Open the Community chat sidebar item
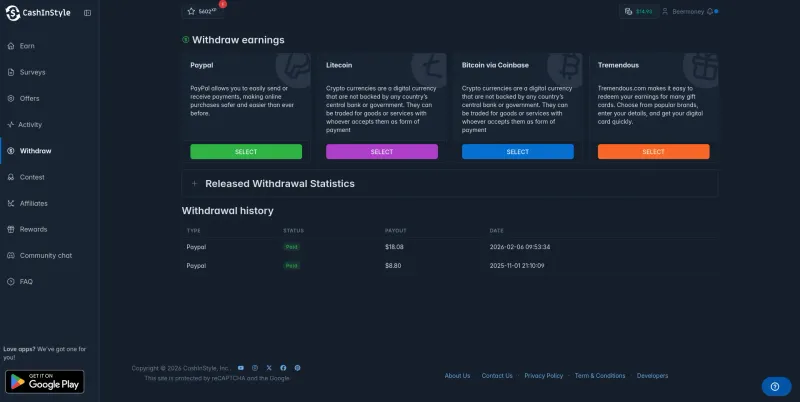Viewport: 800px width, 402px height. tap(46, 256)
